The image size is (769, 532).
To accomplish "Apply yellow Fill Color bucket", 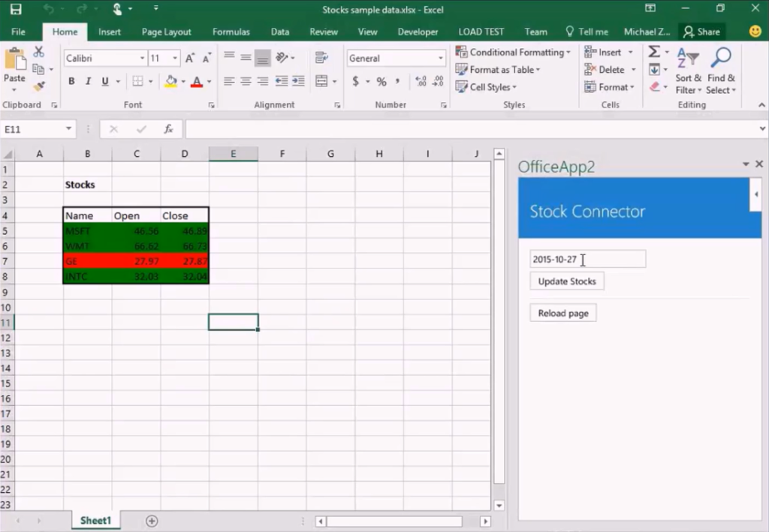I will click(170, 81).
